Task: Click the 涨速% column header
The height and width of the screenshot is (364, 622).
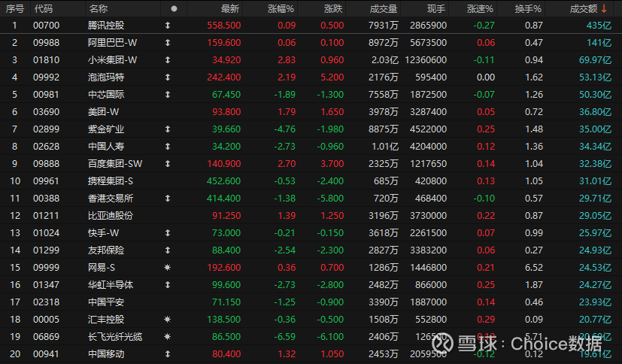Action: (480, 9)
